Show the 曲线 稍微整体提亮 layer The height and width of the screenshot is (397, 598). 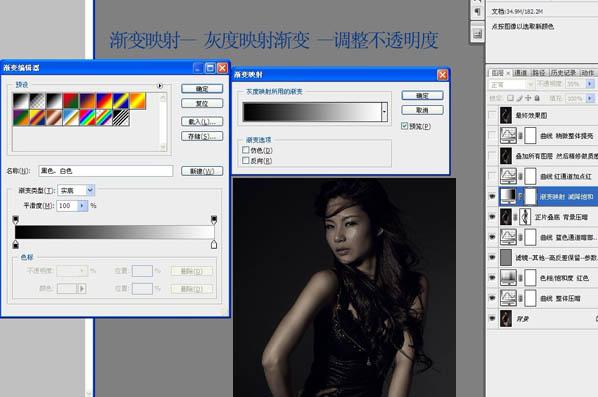pyautogui.click(x=493, y=135)
